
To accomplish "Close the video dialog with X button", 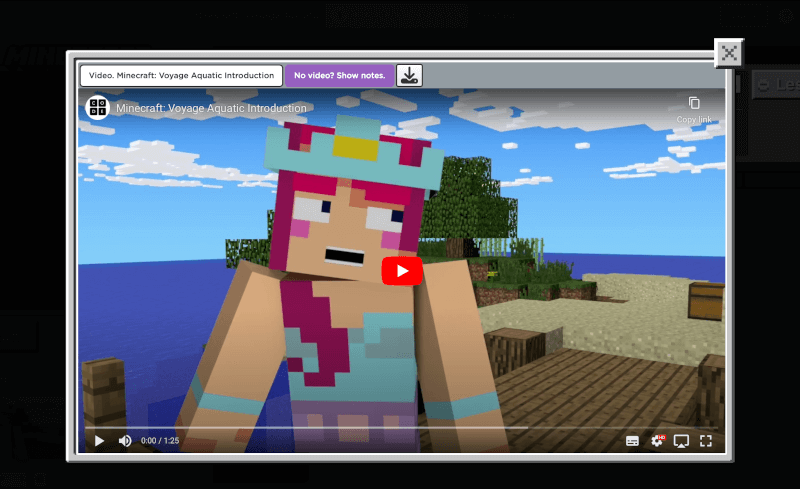I will coord(729,53).
